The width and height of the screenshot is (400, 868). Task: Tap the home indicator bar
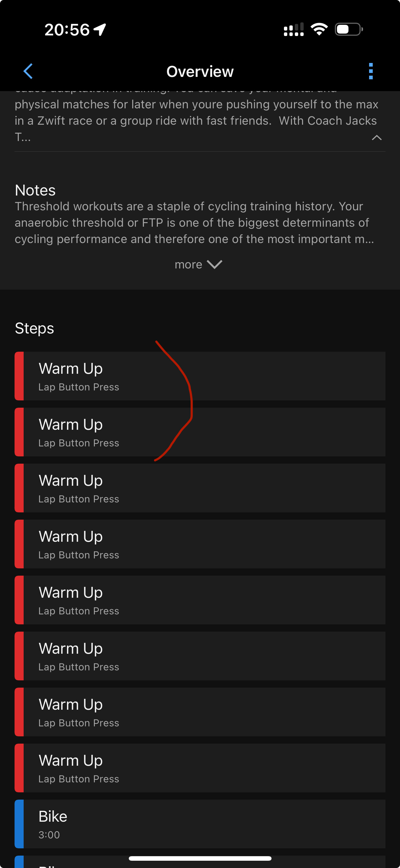tap(200, 858)
